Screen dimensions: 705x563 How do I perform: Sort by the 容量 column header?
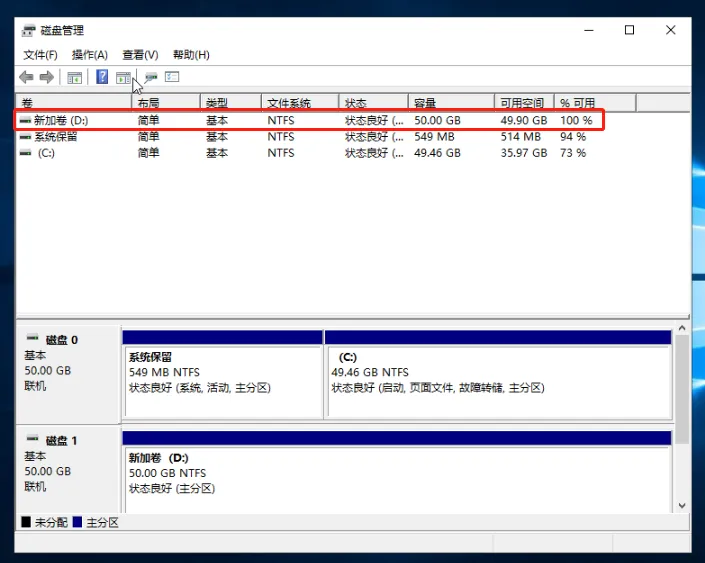tap(451, 103)
